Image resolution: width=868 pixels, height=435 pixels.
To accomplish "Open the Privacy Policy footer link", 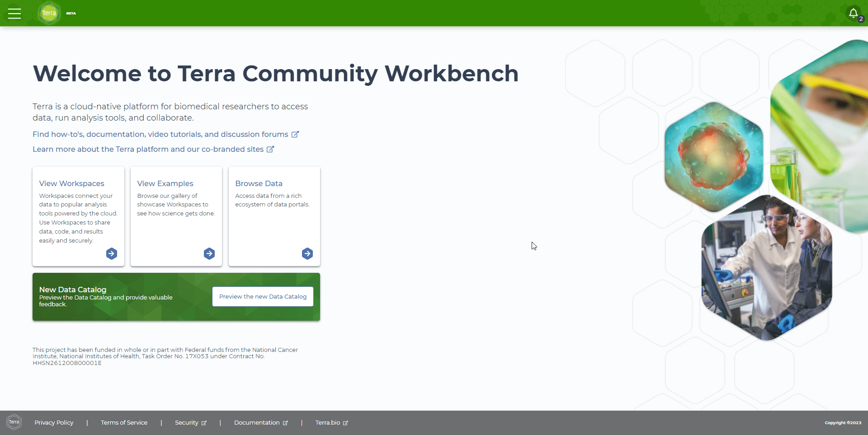I will click(x=54, y=422).
